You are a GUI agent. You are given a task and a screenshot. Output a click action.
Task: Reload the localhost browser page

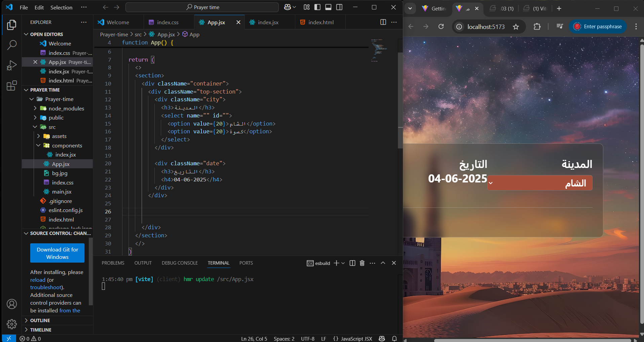(x=441, y=27)
